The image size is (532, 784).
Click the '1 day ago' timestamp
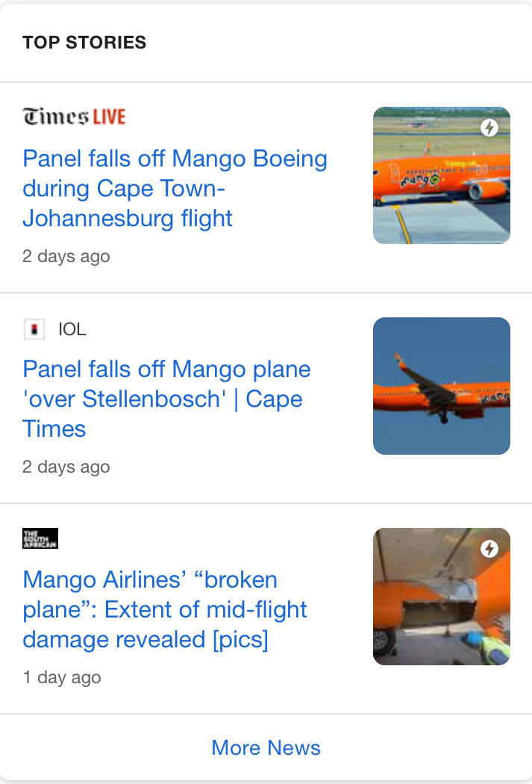pyautogui.click(x=62, y=677)
